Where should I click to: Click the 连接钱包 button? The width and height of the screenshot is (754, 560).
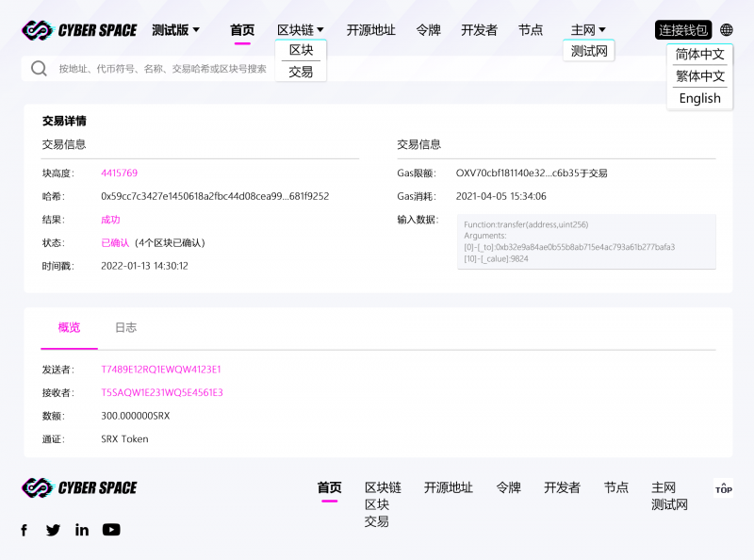click(x=682, y=30)
